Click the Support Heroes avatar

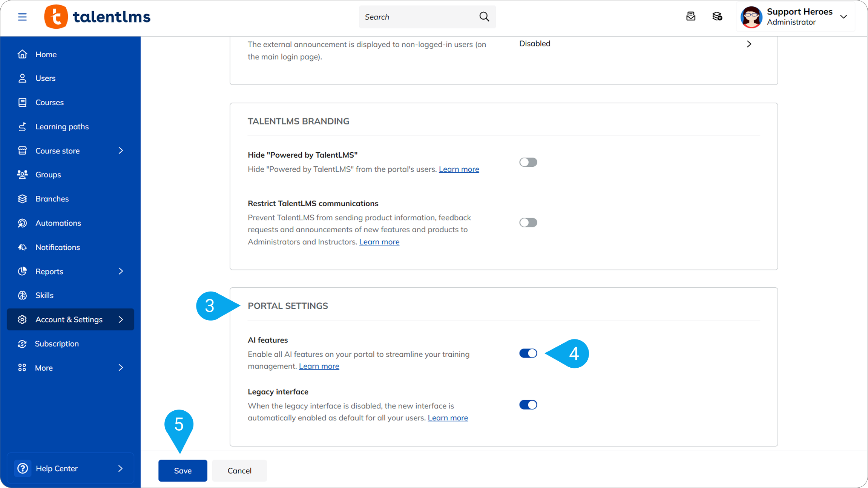pyautogui.click(x=751, y=17)
